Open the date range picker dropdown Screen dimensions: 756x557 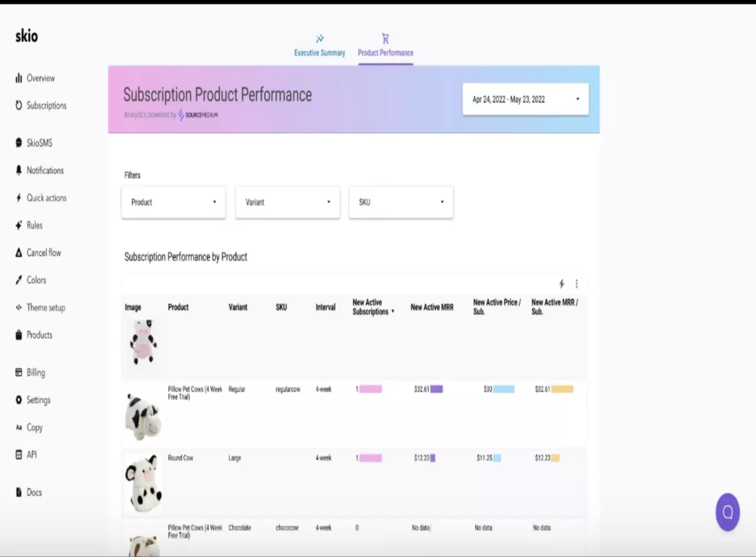pos(525,100)
